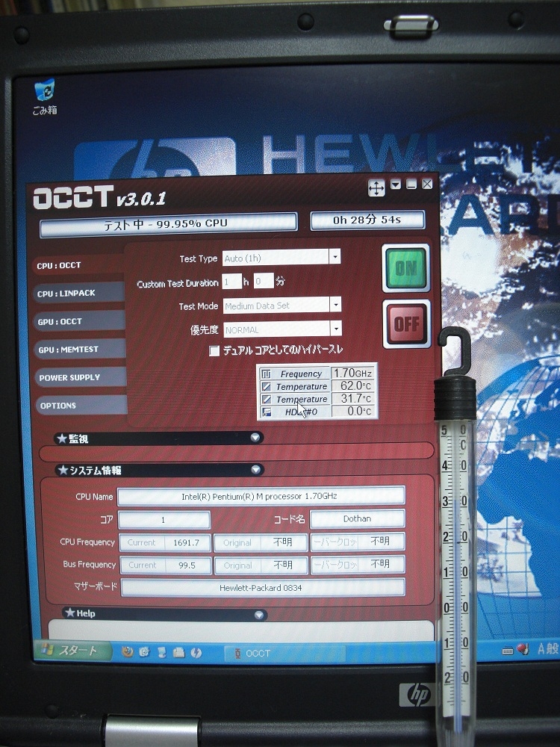Click the Original CPU frequency field
The image size is (560, 747).
261,542
